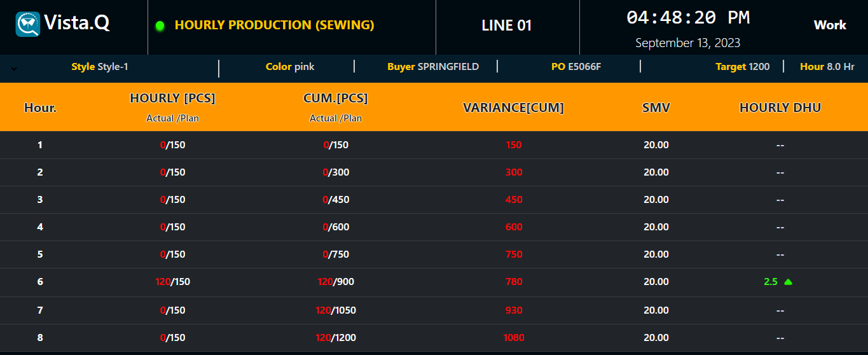The image size is (868, 355).
Task: Click the PO E5066F field
Action: (x=575, y=67)
